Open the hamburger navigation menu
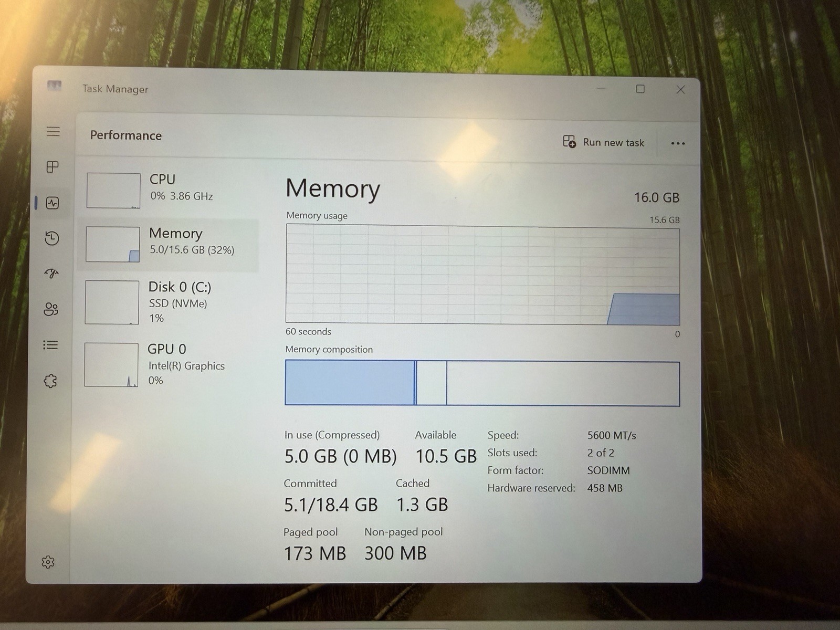The image size is (840, 630). pos(53,131)
